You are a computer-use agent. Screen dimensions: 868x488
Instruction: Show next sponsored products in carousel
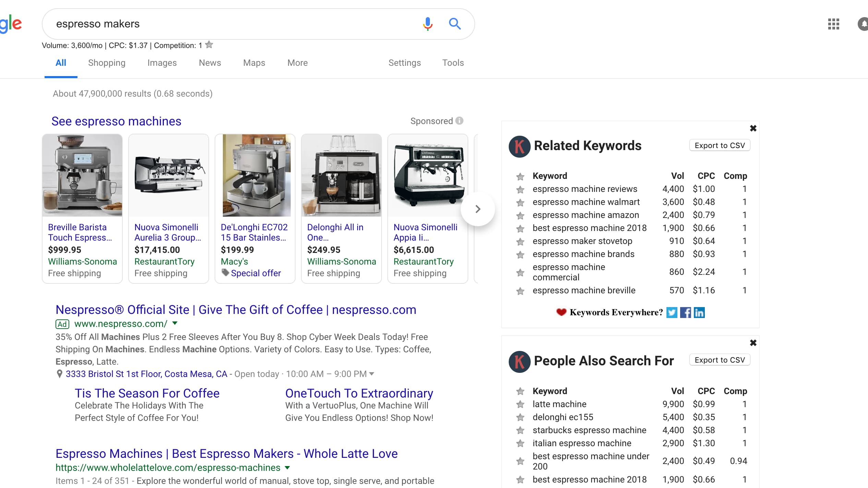pos(478,209)
